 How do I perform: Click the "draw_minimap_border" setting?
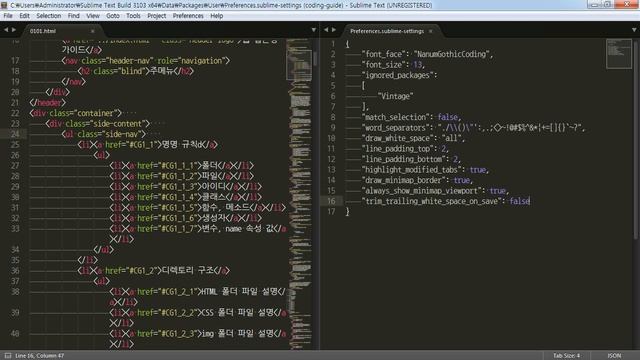click(417, 180)
